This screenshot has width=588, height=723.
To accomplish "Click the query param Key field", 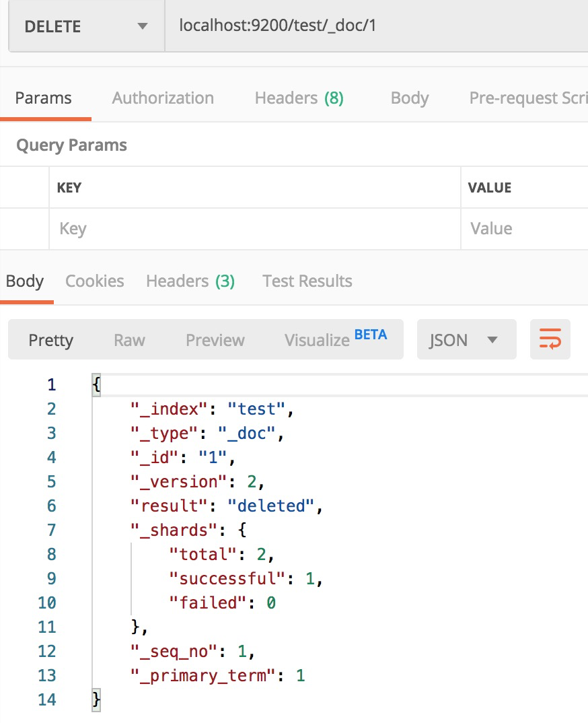I will [254, 229].
